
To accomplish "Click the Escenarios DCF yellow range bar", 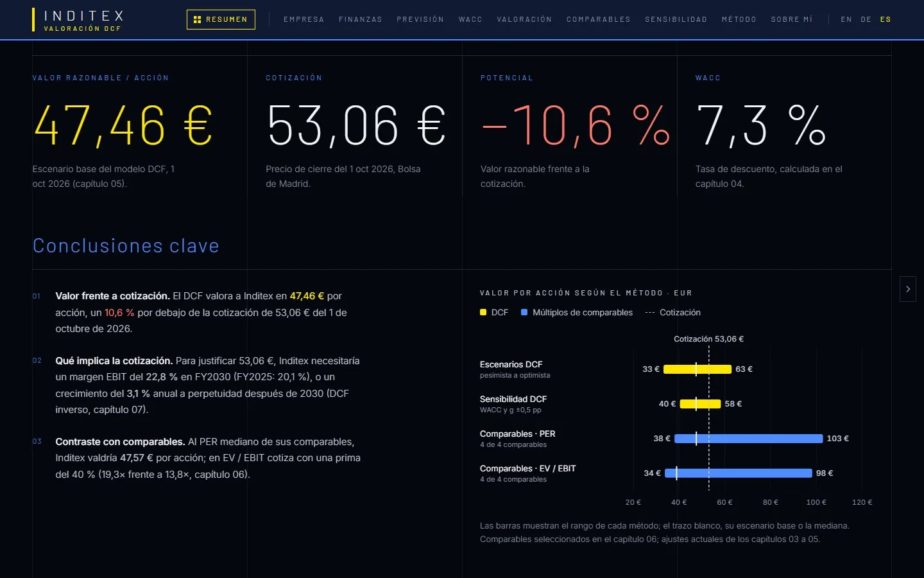I will click(x=697, y=369).
